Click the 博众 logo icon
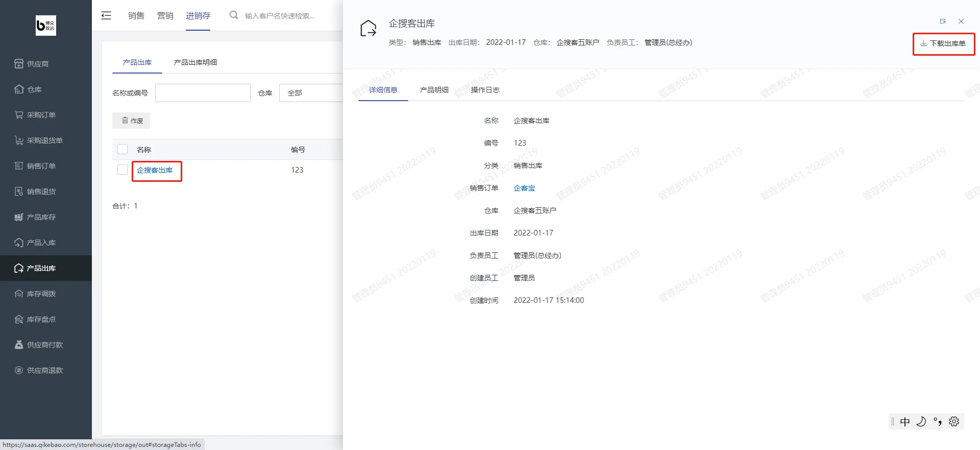 coord(46,26)
